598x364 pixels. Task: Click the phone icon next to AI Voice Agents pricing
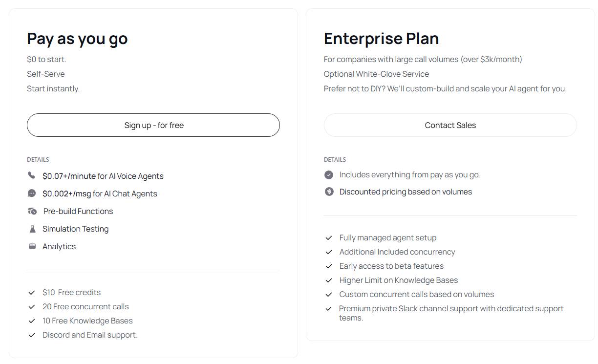pos(31,175)
